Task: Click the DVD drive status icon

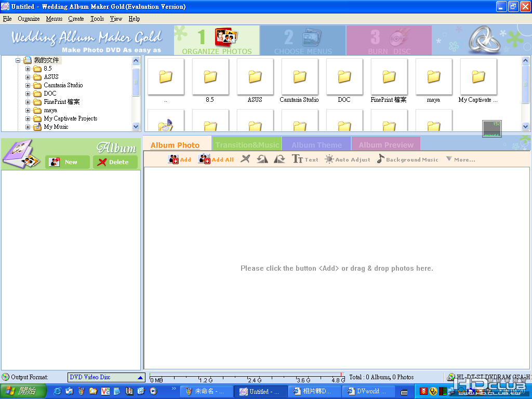Action: 451,377
